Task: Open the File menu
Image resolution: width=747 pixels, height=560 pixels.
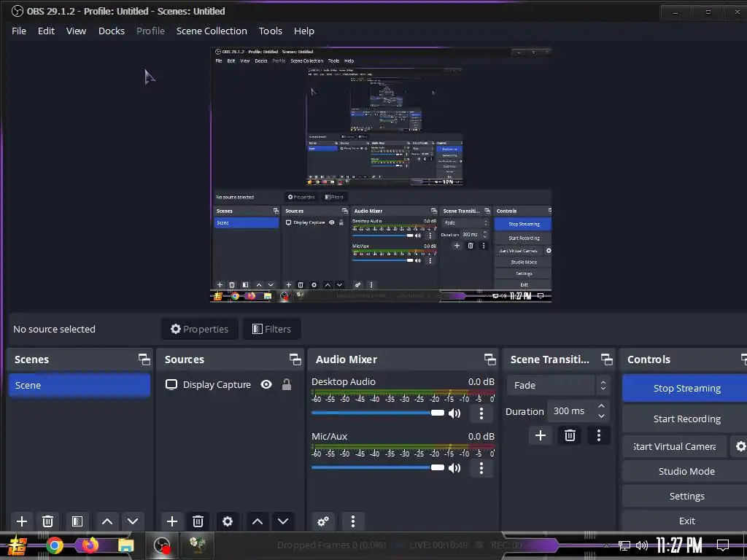Action: [x=19, y=31]
